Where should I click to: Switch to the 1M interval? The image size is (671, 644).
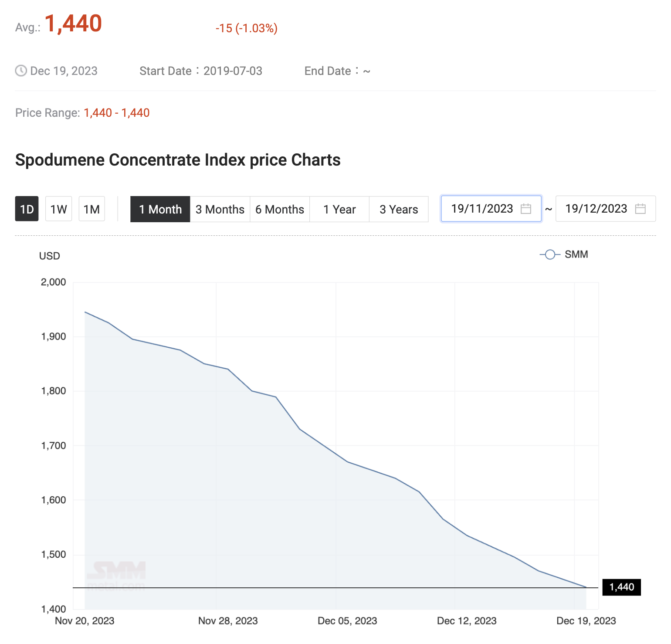coord(91,209)
